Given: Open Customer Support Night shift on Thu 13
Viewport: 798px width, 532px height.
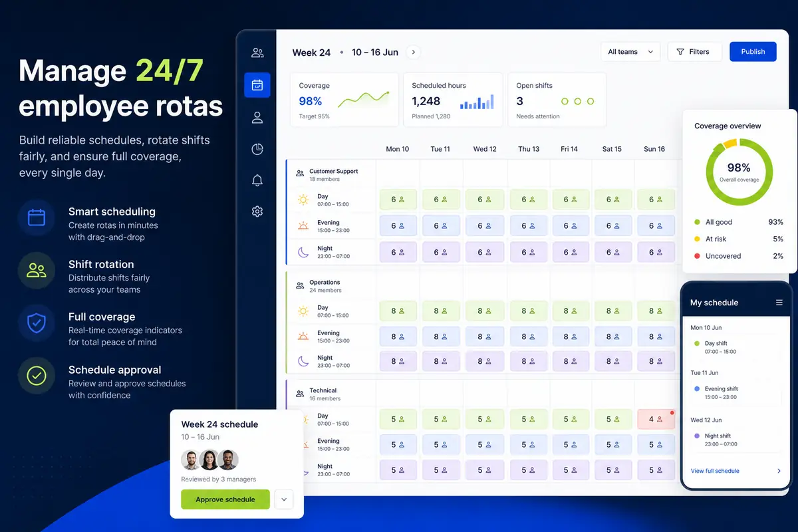Looking at the screenshot, I should [527, 253].
